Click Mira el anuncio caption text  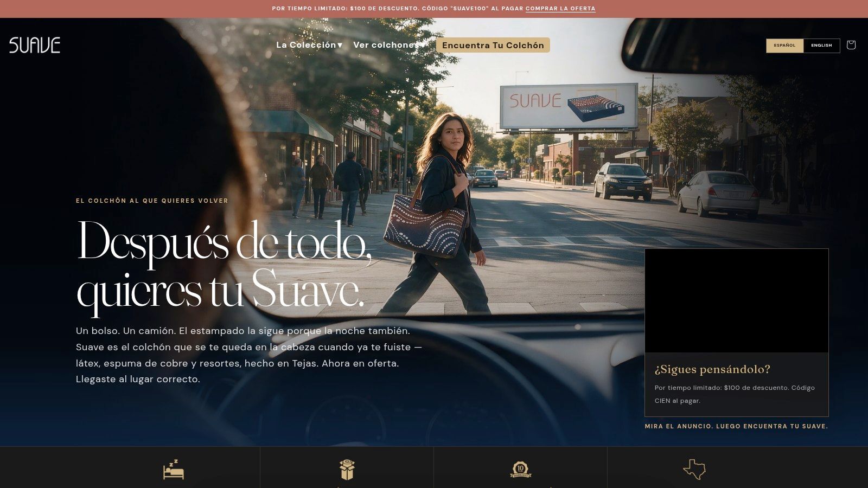pyautogui.click(x=736, y=426)
